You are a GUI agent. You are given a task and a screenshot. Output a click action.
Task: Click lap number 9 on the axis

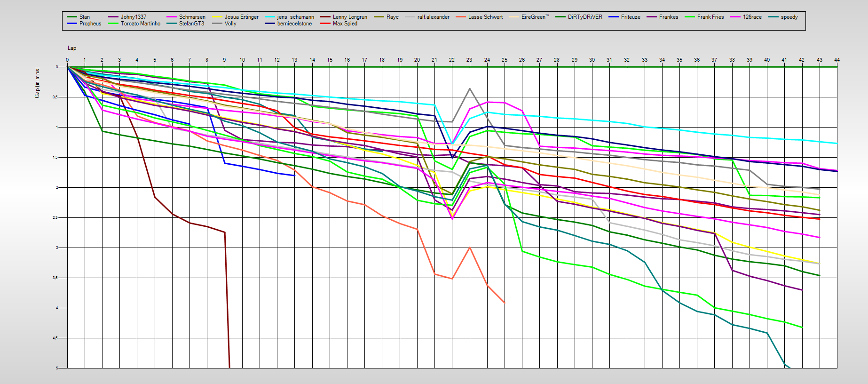pyautogui.click(x=224, y=60)
